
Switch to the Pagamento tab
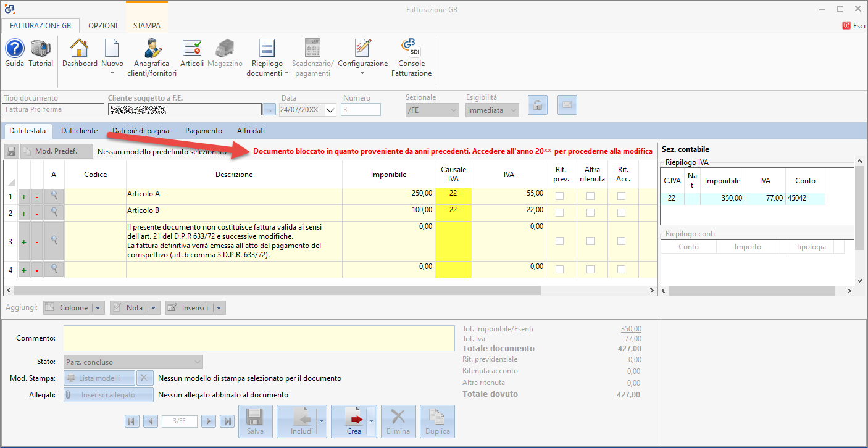pyautogui.click(x=203, y=131)
